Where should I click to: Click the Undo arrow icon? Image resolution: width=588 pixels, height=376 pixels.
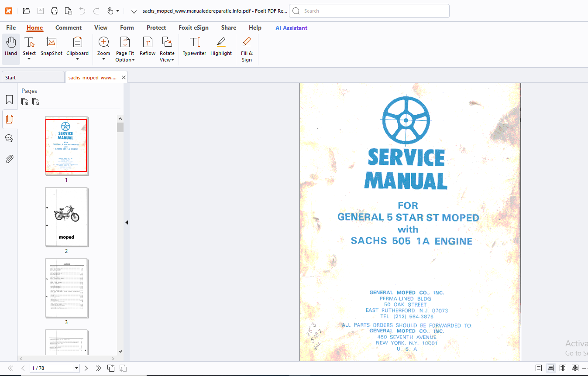click(82, 11)
